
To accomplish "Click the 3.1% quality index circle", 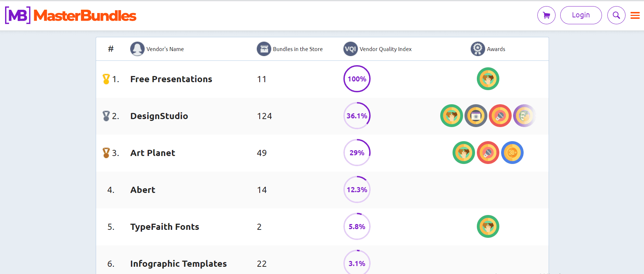I will 357,262.
